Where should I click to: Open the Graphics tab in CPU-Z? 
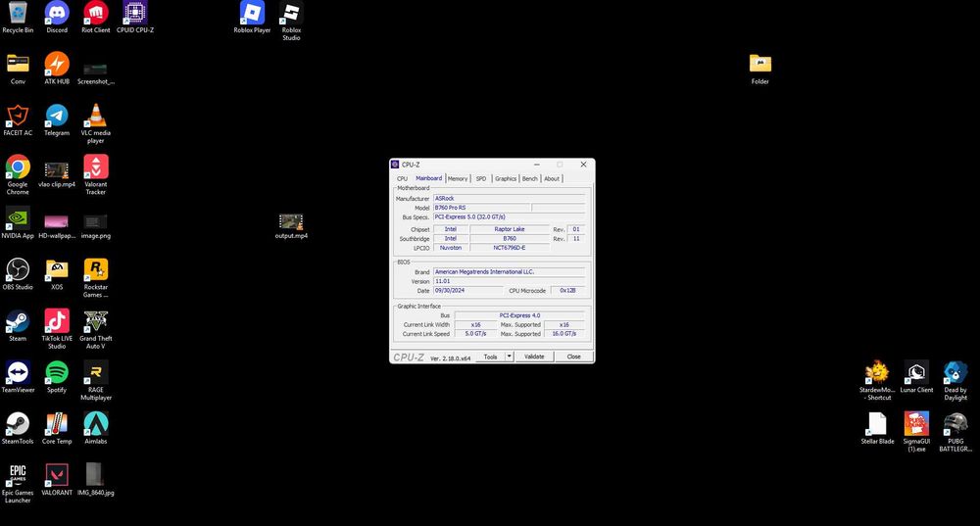click(x=506, y=178)
